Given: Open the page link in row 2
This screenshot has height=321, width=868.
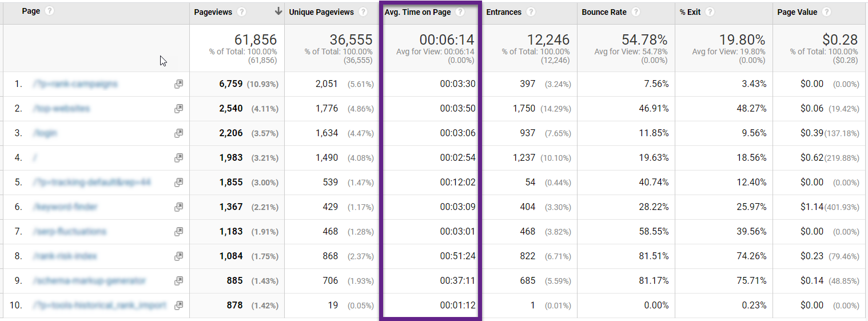Looking at the screenshot, I should pos(61,109).
